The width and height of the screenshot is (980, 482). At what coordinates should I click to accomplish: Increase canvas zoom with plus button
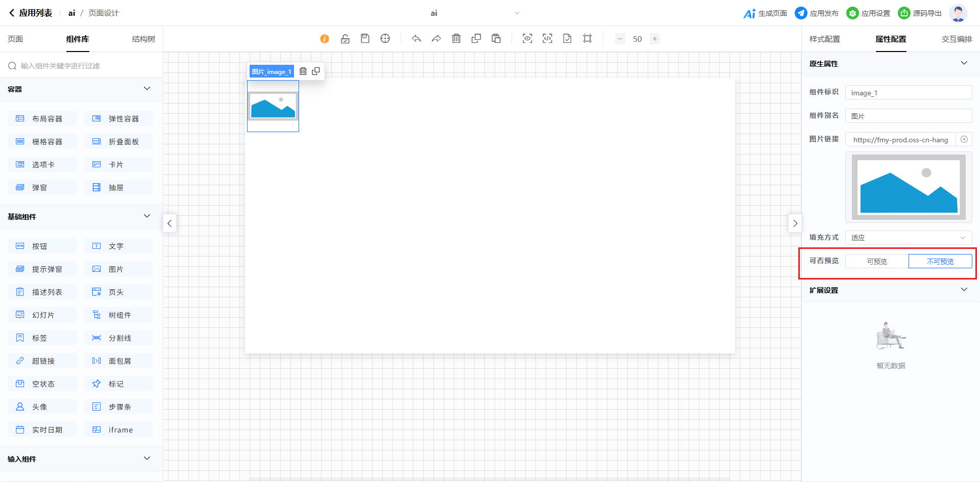[x=654, y=39]
